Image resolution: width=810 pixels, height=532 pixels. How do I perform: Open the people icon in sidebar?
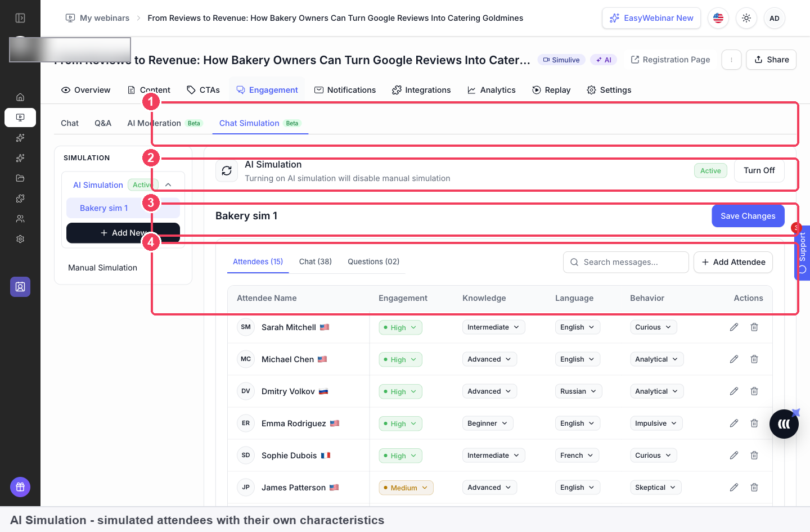coord(20,219)
